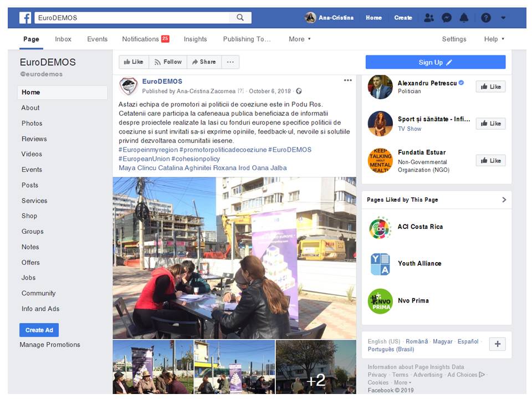Screen dimensions: 532x399
Task: Expand the Help dropdown
Action: point(494,39)
